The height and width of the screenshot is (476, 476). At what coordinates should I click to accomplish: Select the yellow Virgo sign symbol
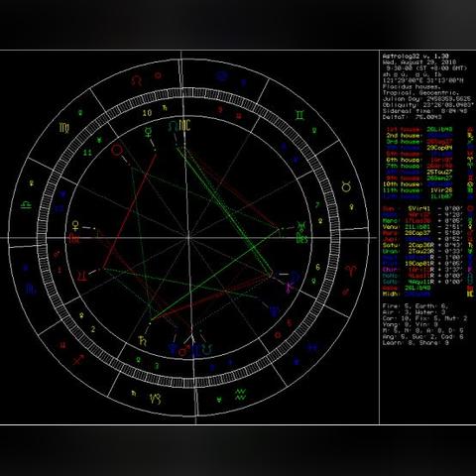[x=64, y=128]
